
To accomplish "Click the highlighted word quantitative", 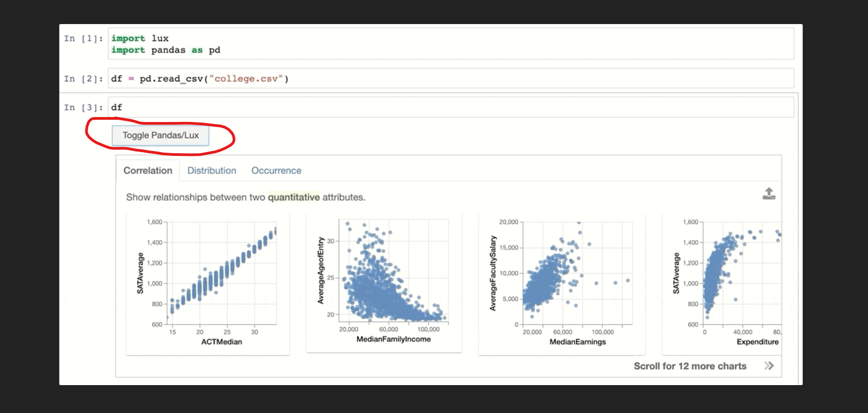I will point(294,197).
